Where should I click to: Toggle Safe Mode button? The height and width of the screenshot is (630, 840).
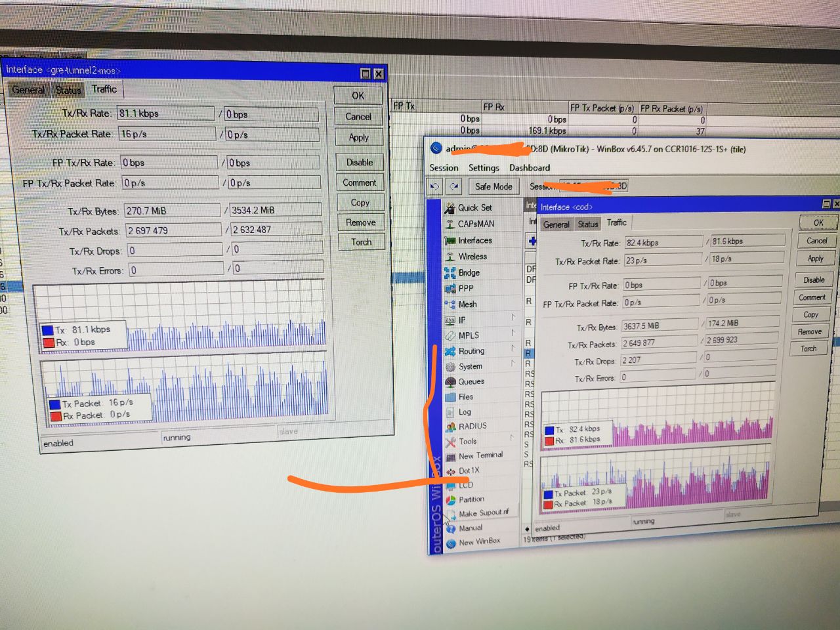493,186
